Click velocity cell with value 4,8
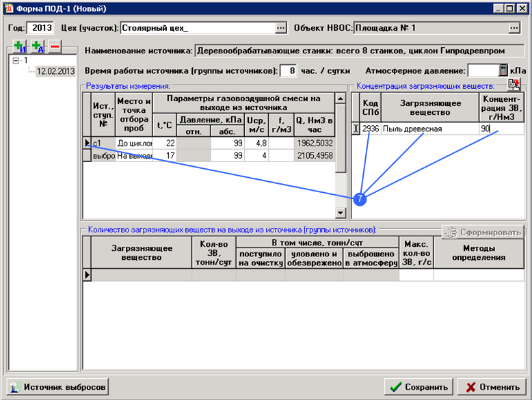Viewport: 532px width, 400px height. pyautogui.click(x=256, y=143)
